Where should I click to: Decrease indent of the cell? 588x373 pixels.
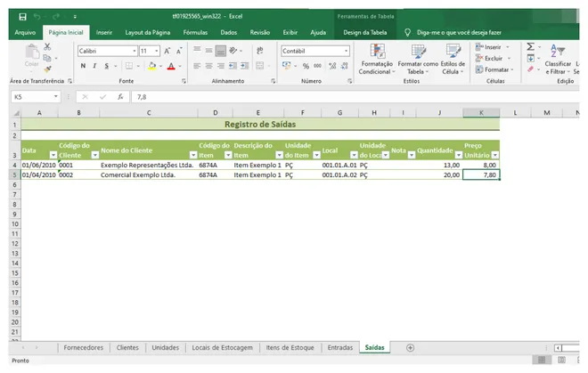click(233, 66)
